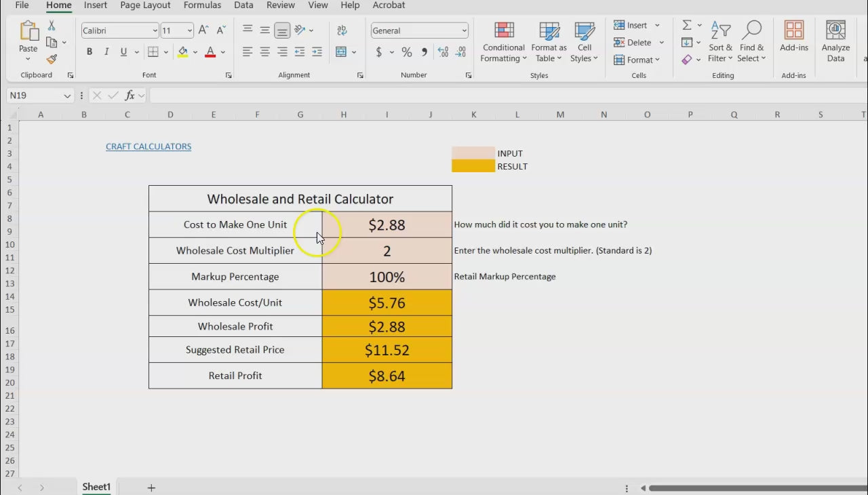Click the Wrap Text icon
This screenshot has width=868, height=495.
coord(342,31)
